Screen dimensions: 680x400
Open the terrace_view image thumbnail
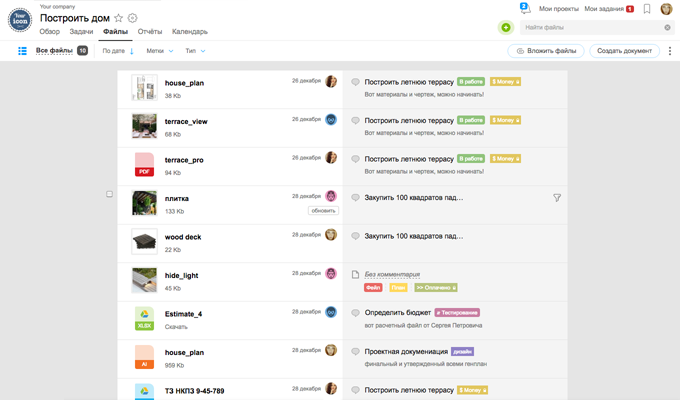(x=144, y=126)
